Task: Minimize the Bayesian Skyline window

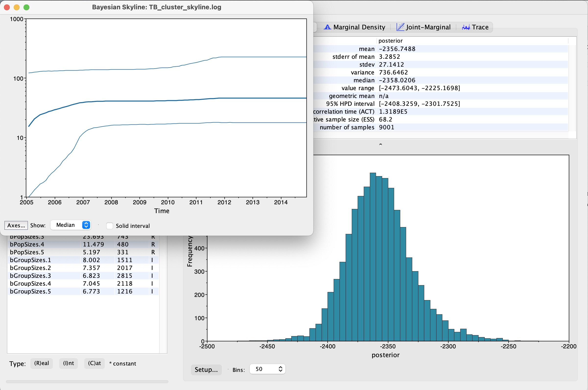Action: click(17, 7)
